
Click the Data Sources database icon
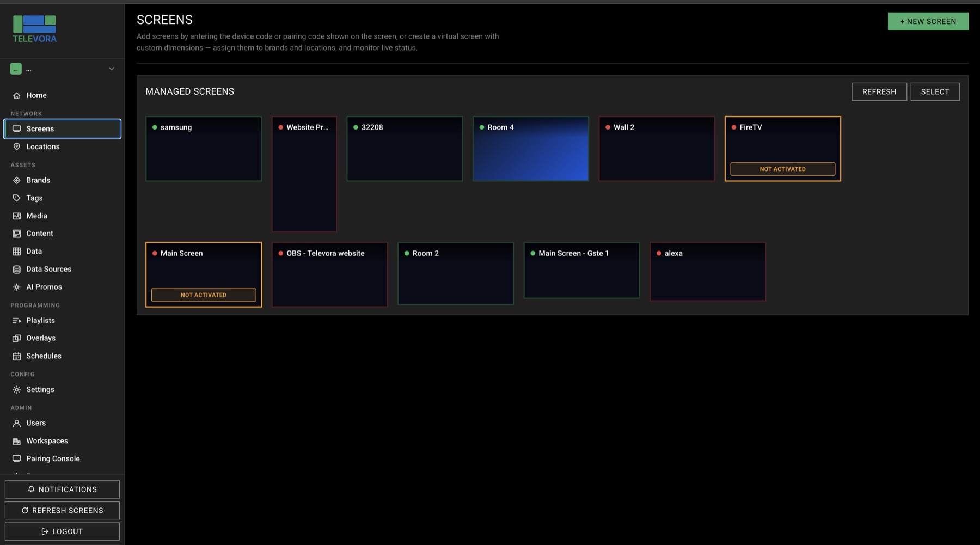(x=17, y=270)
